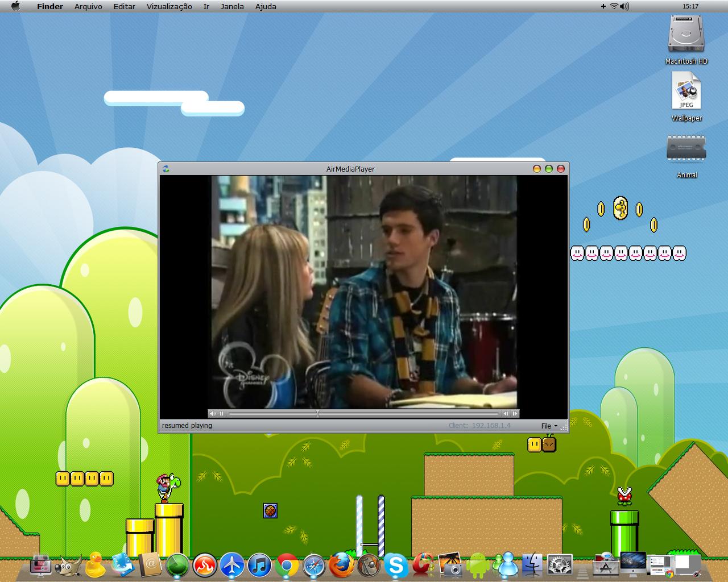Launch Google Chrome from the Dock
728x582 pixels.
287,566
